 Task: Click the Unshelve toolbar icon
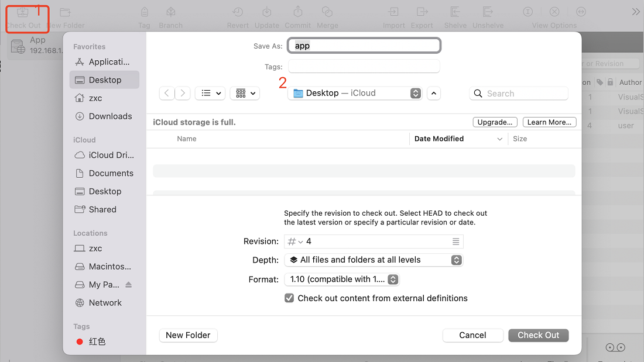click(488, 12)
